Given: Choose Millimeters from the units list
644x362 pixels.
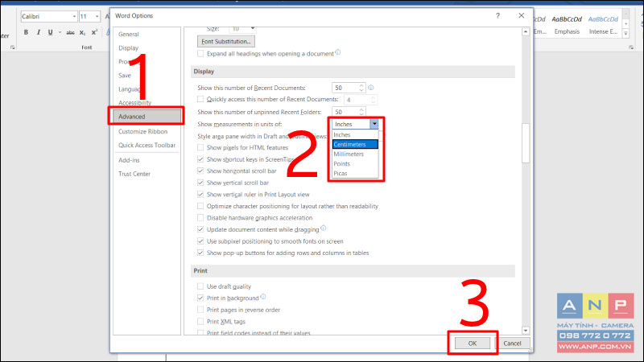Looking at the screenshot, I should 355,154.
